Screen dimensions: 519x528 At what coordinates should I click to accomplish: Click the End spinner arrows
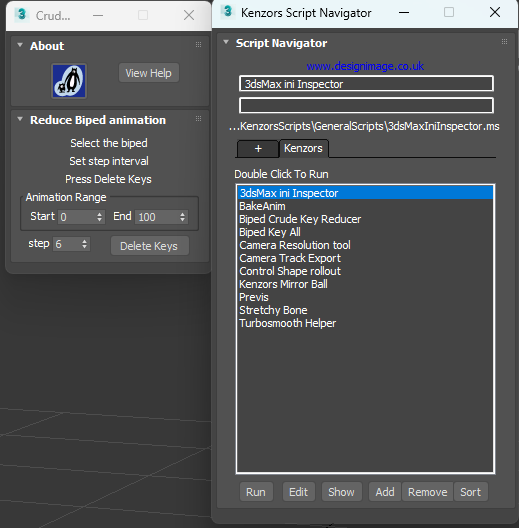(x=182, y=217)
